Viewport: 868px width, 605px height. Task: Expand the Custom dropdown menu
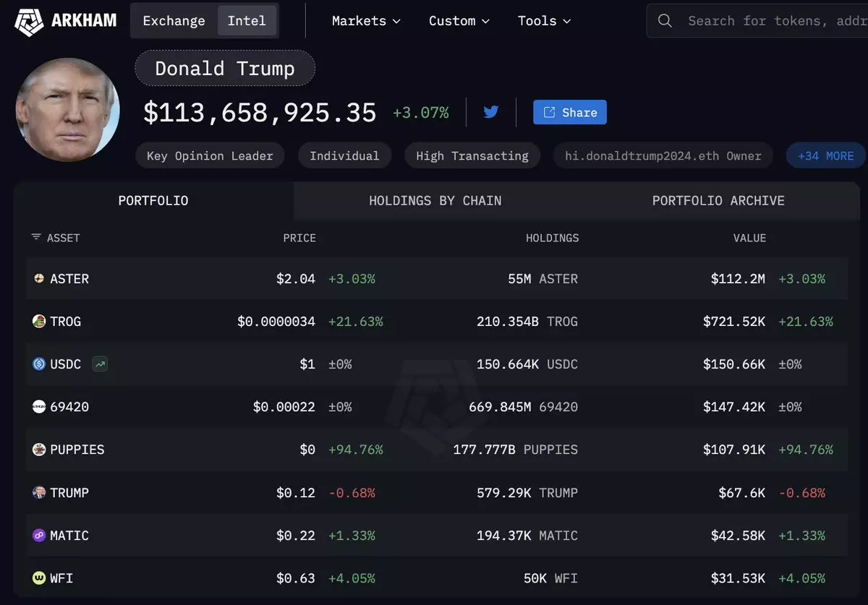point(459,21)
